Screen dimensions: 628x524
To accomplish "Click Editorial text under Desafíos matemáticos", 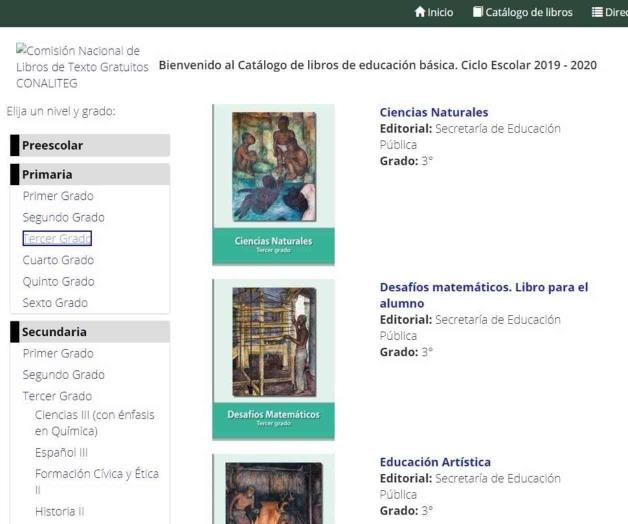I will coord(470,328).
